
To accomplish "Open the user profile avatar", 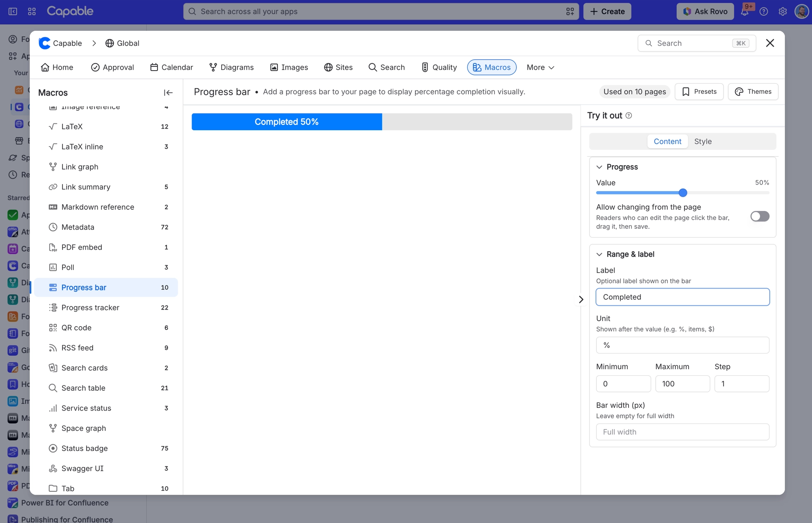I will (x=801, y=11).
